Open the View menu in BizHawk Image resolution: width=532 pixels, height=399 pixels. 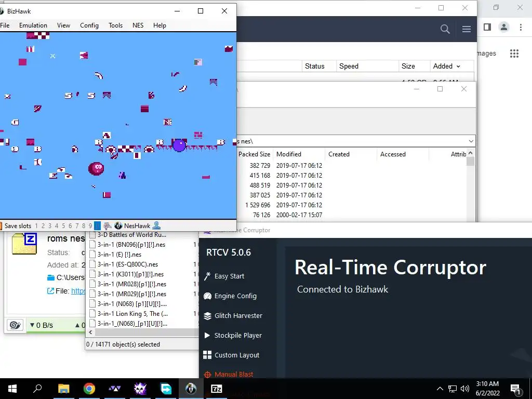tap(63, 25)
